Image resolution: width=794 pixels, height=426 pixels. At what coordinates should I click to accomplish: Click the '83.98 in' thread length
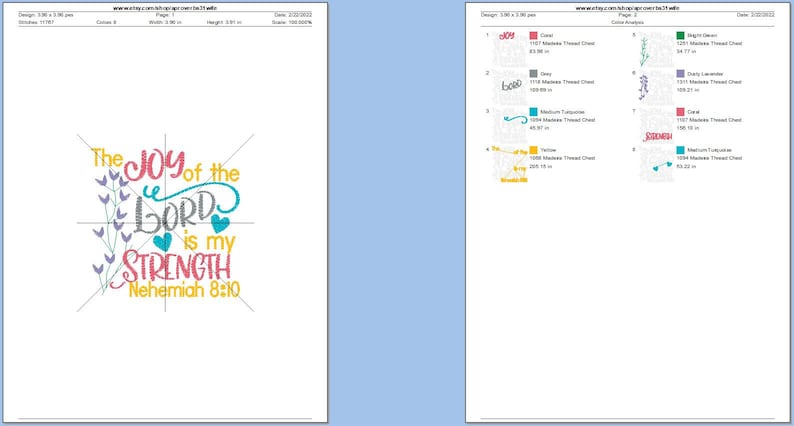click(x=539, y=52)
